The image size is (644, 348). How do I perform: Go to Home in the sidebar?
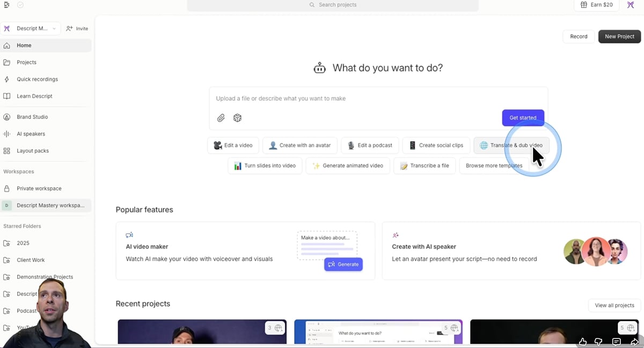pos(24,45)
